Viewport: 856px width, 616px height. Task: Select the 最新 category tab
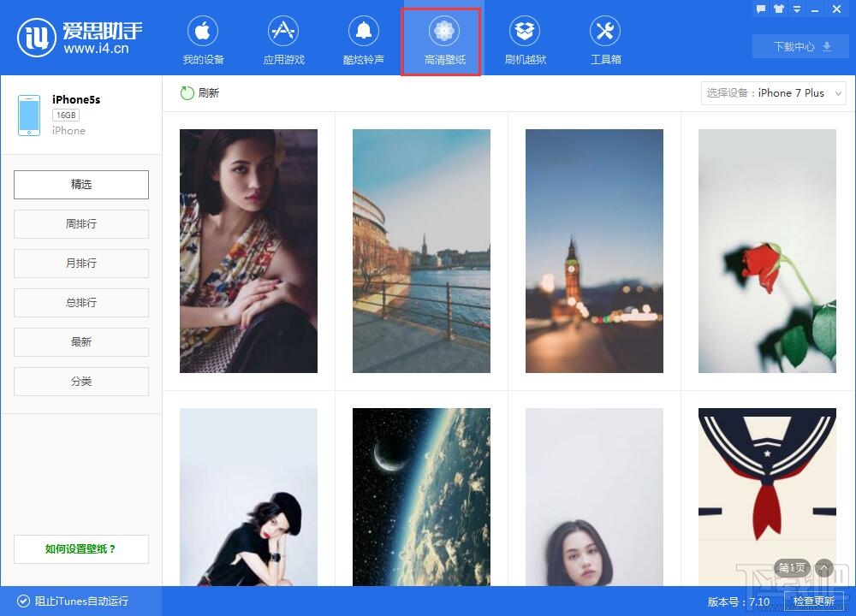click(81, 342)
